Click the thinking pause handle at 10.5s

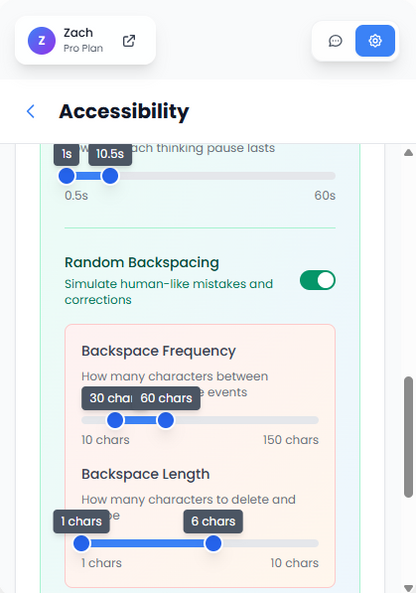tap(110, 176)
